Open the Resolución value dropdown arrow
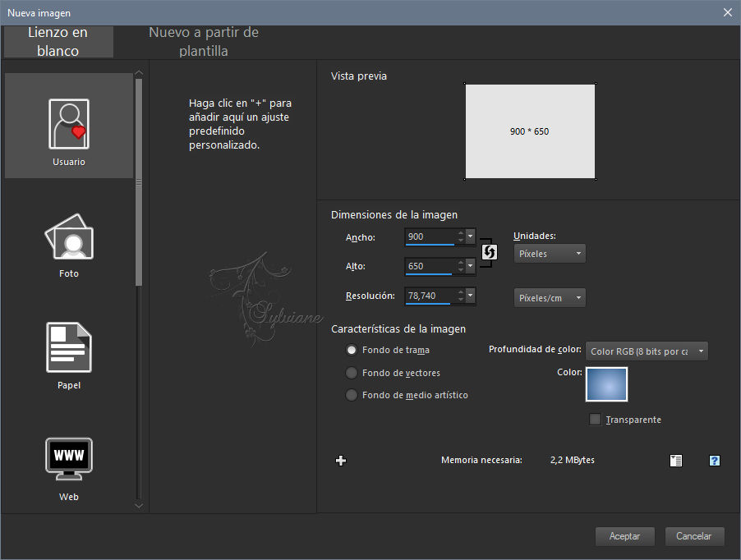 point(470,295)
